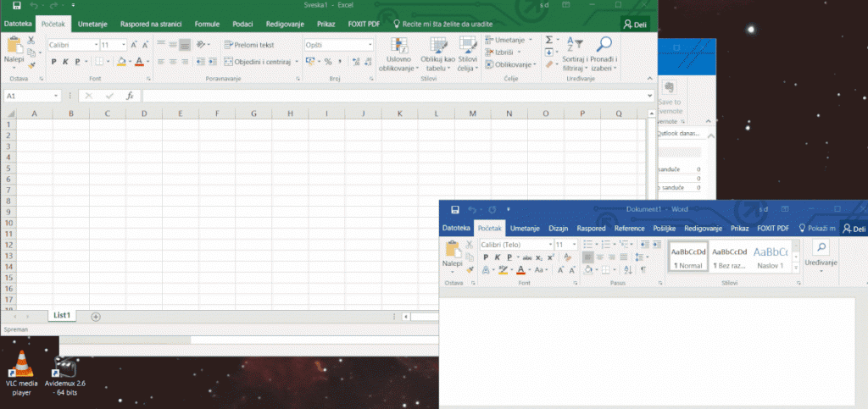Open Oblikuj kao tabelu menu

tap(438, 54)
